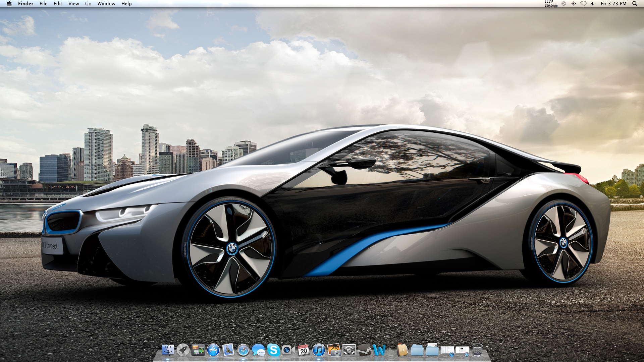The width and height of the screenshot is (644, 362).
Task: Open the Finder menu
Action: tap(26, 4)
